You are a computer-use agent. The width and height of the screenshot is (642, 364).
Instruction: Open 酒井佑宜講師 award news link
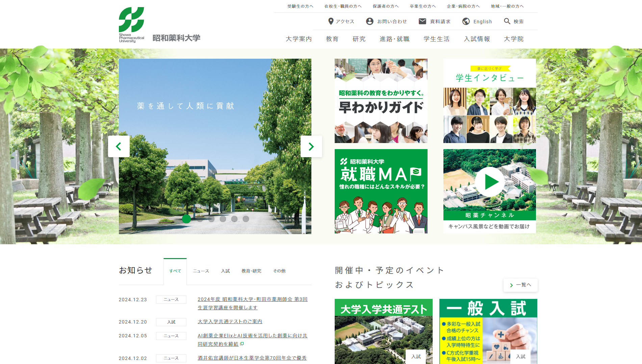pyautogui.click(x=252, y=358)
